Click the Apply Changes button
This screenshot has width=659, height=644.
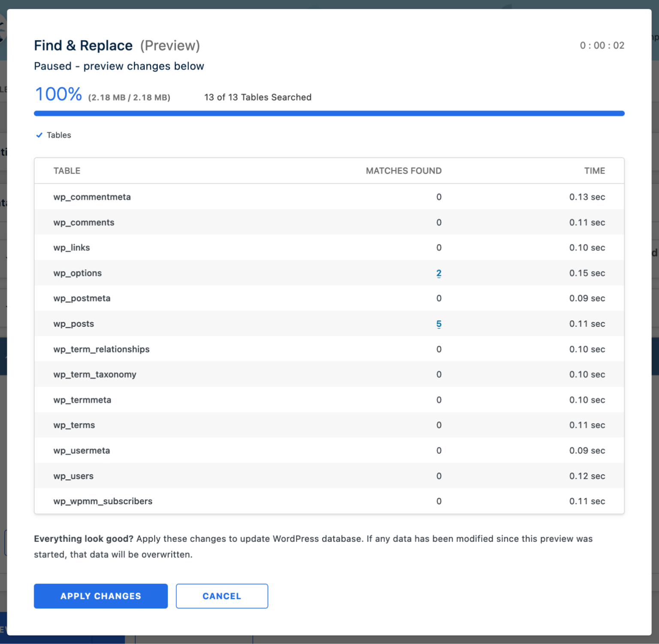pos(100,596)
